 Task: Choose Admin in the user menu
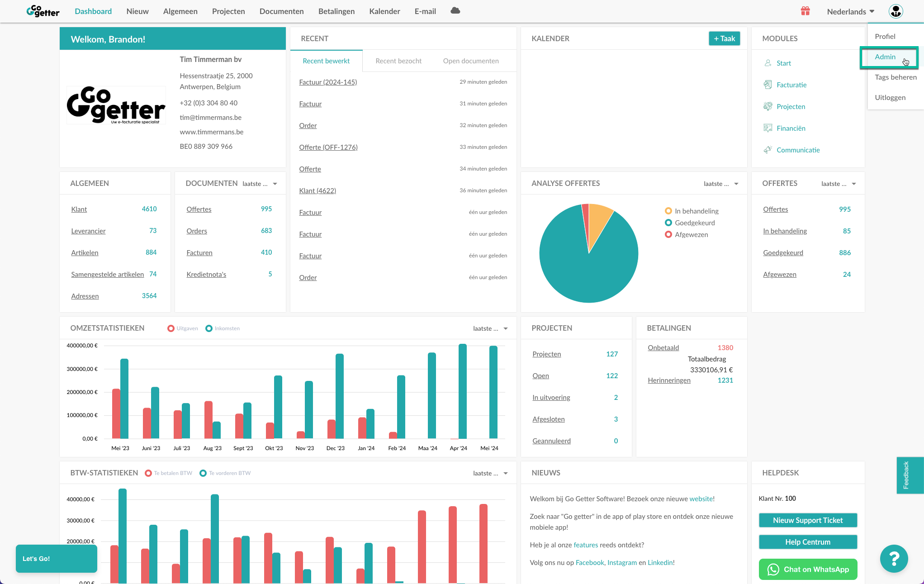(885, 57)
